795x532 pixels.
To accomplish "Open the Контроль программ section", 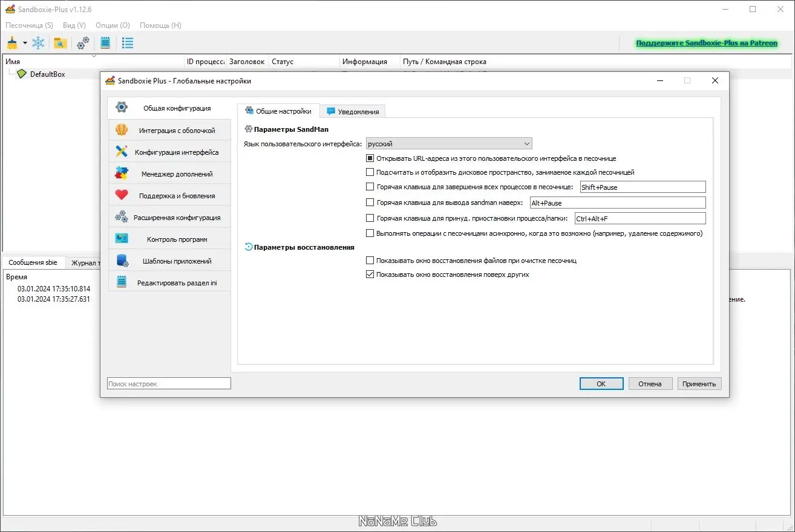I will [169, 239].
